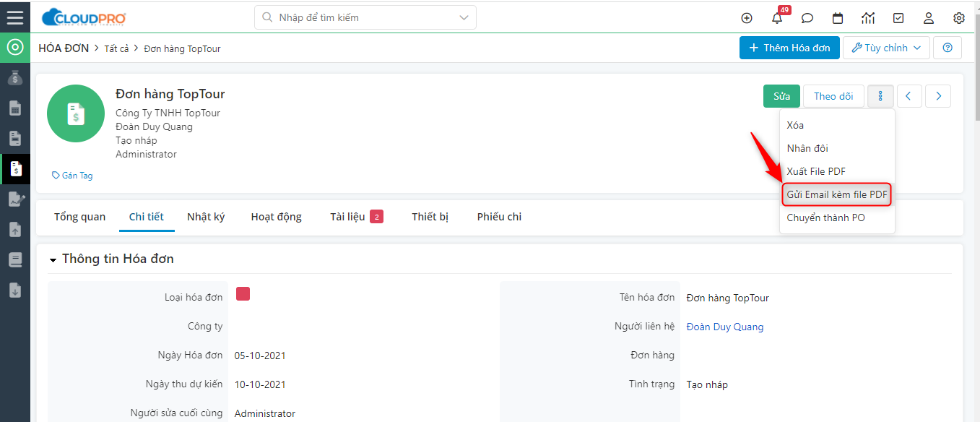980x422 pixels.
Task: Click Đơn hàng TopTour in the breadcrumb
Action: click(182, 48)
